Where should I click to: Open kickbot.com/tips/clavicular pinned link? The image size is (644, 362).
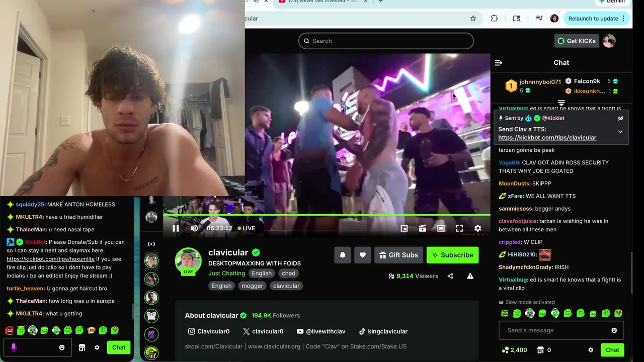point(547,138)
